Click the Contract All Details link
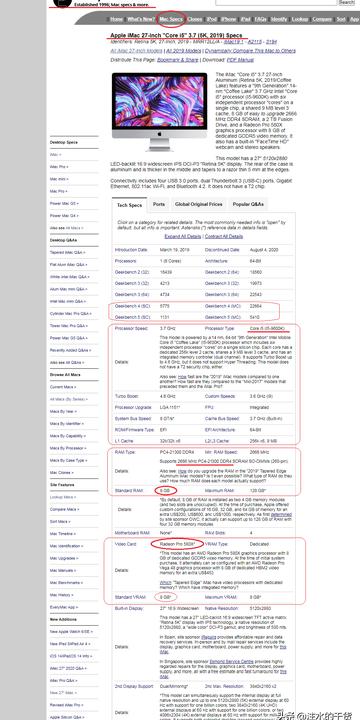Image resolution: width=360 pixels, height=720 pixels. [224, 236]
